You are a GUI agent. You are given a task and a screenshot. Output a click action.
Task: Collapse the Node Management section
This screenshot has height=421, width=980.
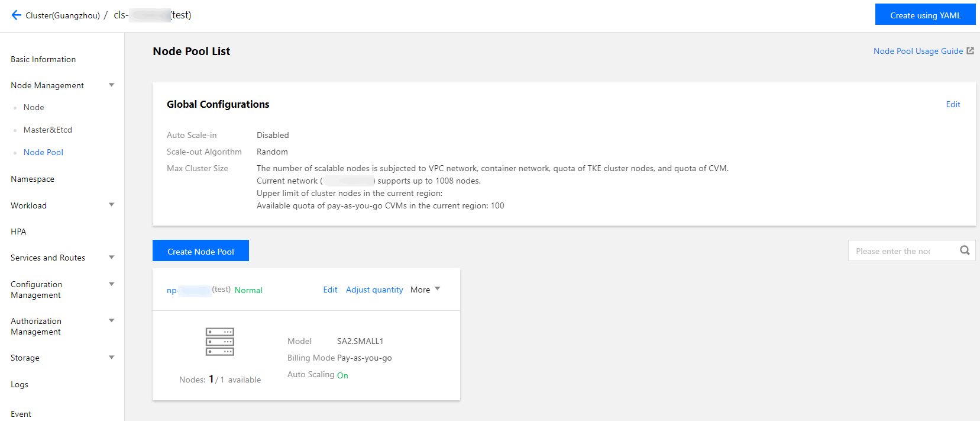click(x=112, y=85)
